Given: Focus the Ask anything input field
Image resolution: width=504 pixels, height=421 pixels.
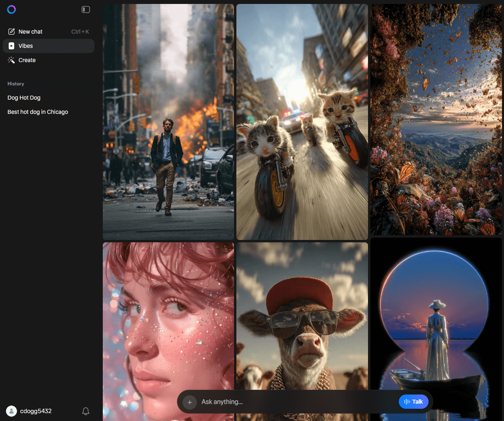Looking at the screenshot, I should tap(296, 402).
